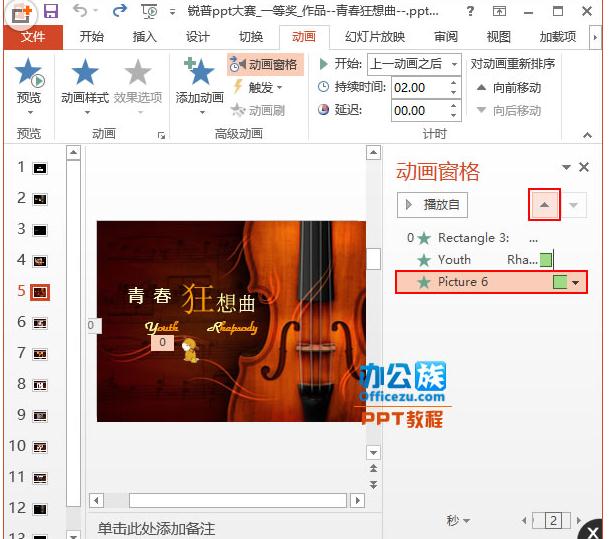
Task: Click the greyed 效果选项 star icon
Action: point(138,72)
